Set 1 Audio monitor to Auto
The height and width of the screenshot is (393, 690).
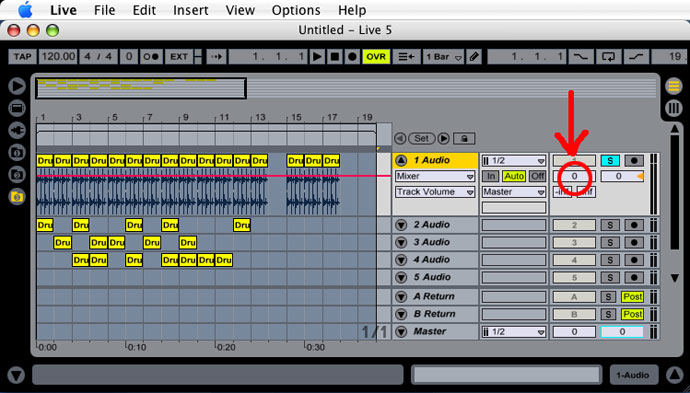tap(514, 176)
